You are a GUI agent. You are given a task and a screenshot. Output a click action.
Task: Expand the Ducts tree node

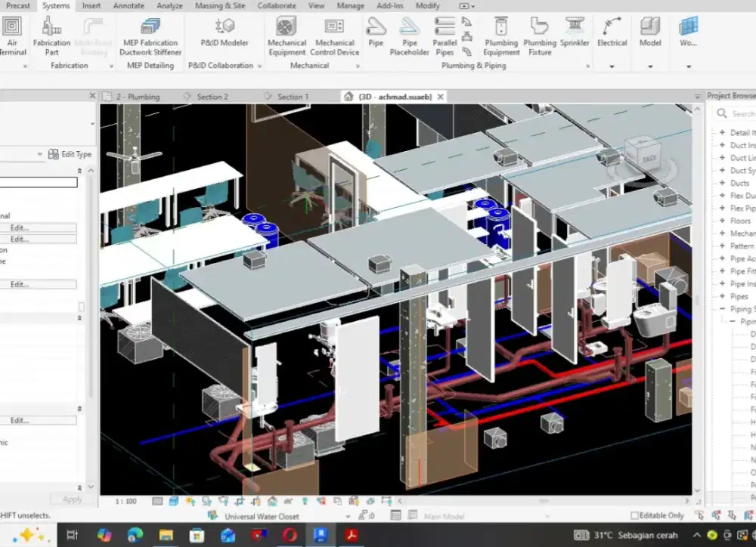click(722, 183)
